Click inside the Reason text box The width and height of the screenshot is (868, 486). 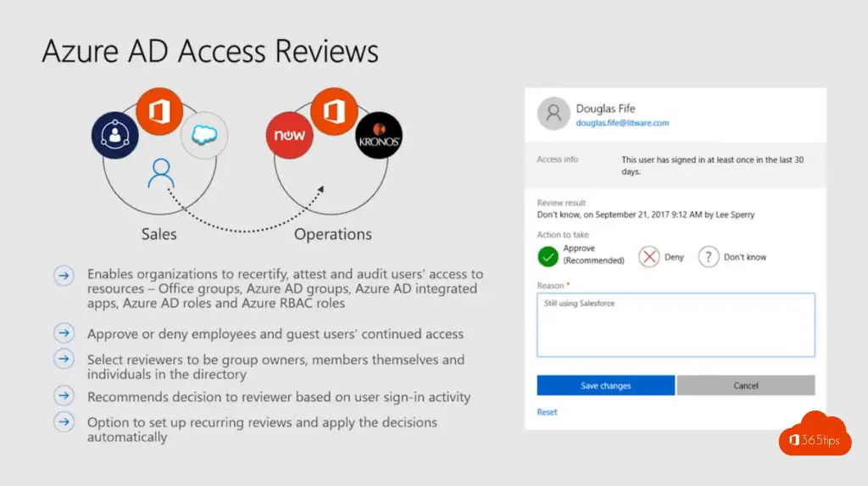click(676, 326)
